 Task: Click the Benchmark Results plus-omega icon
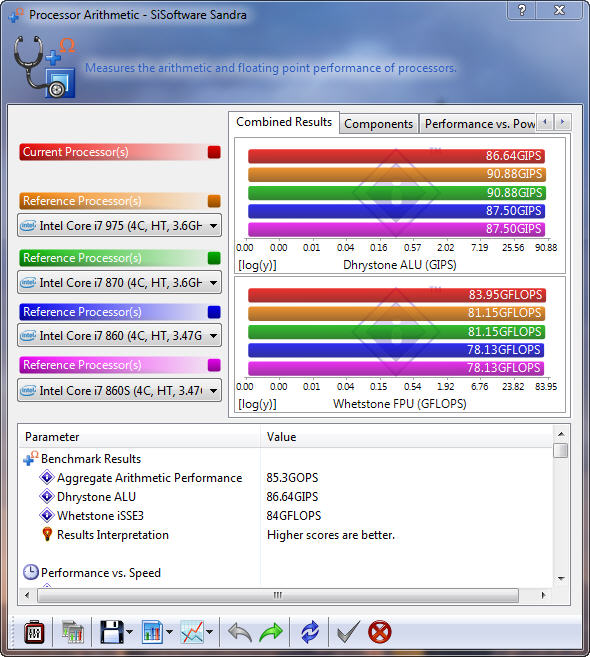(31, 458)
